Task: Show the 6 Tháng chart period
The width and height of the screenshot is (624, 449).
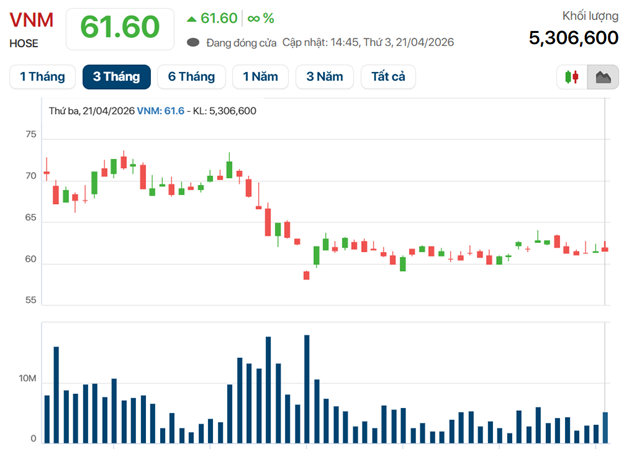Action: click(191, 77)
